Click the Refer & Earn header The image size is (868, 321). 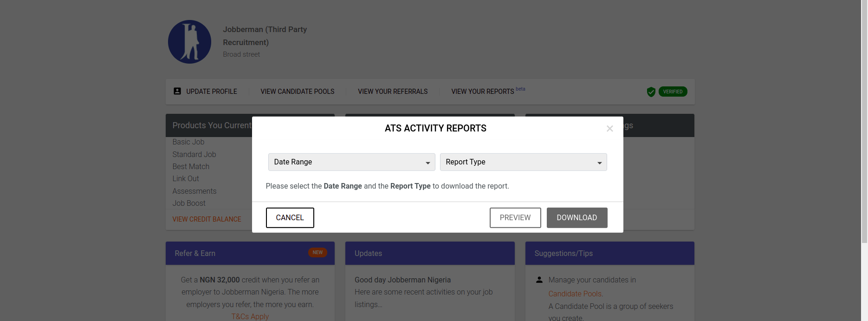(x=250, y=253)
